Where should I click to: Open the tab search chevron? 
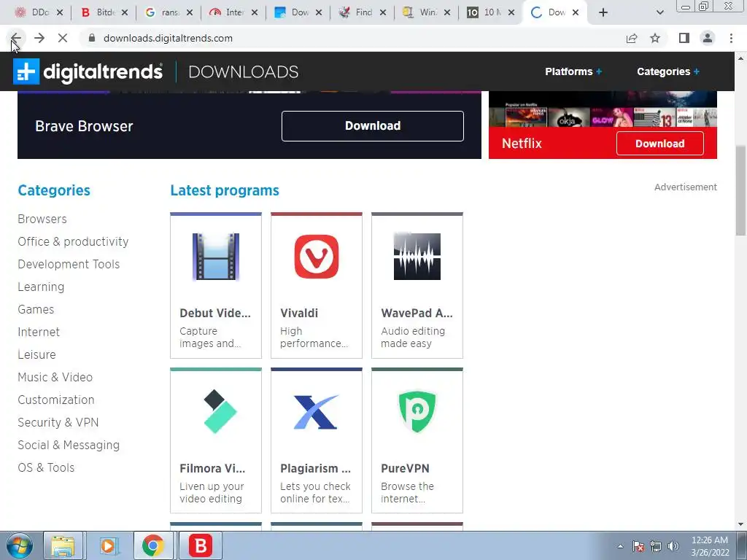click(x=659, y=12)
